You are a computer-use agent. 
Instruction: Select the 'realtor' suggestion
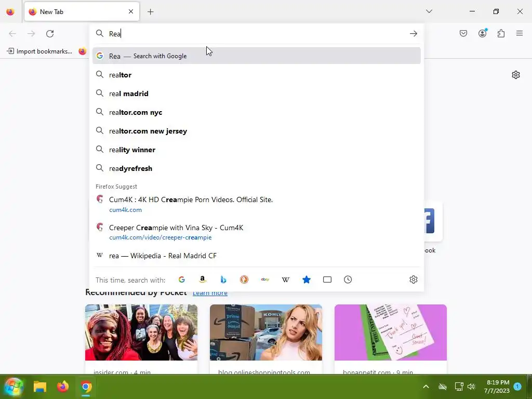257,75
